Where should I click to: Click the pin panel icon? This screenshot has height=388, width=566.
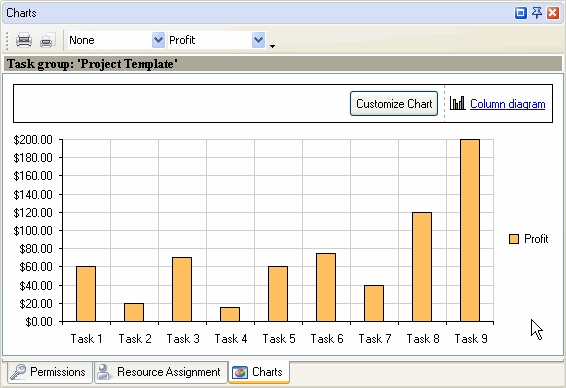537,13
